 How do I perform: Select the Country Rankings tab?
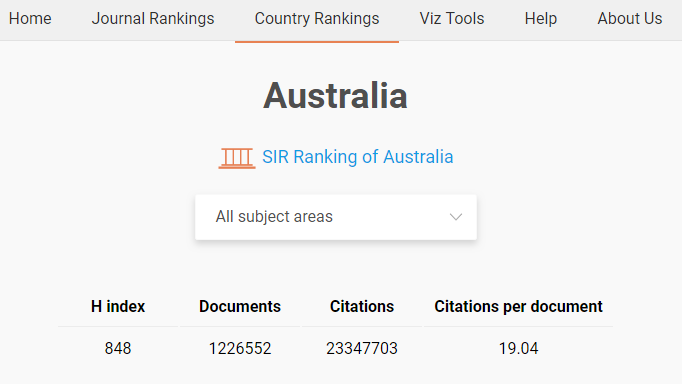(x=317, y=19)
